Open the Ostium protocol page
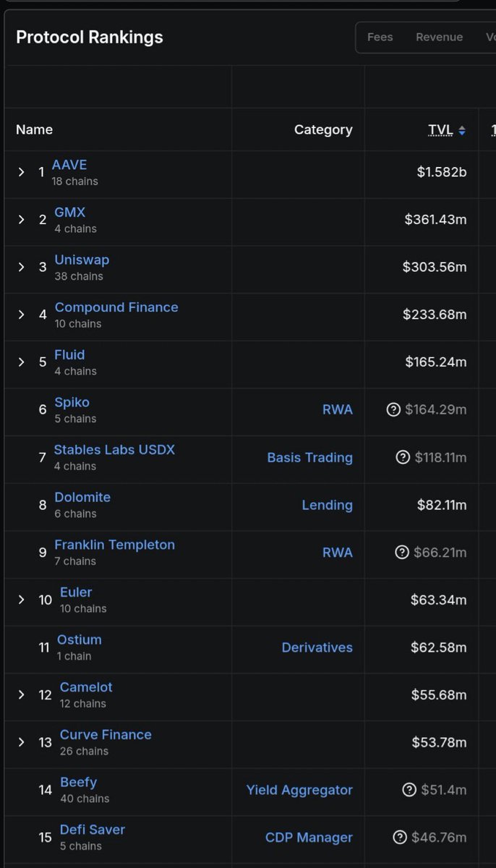 coord(80,639)
